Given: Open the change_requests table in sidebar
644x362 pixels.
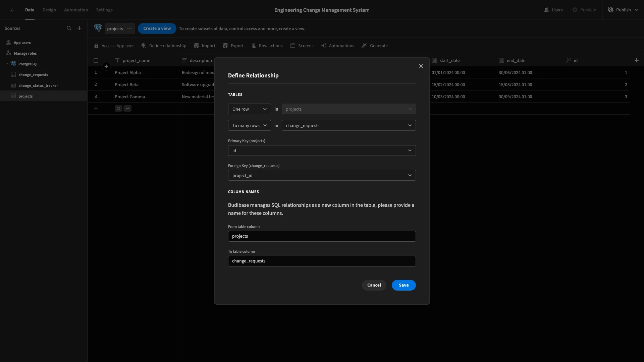Looking at the screenshot, I should click(33, 75).
